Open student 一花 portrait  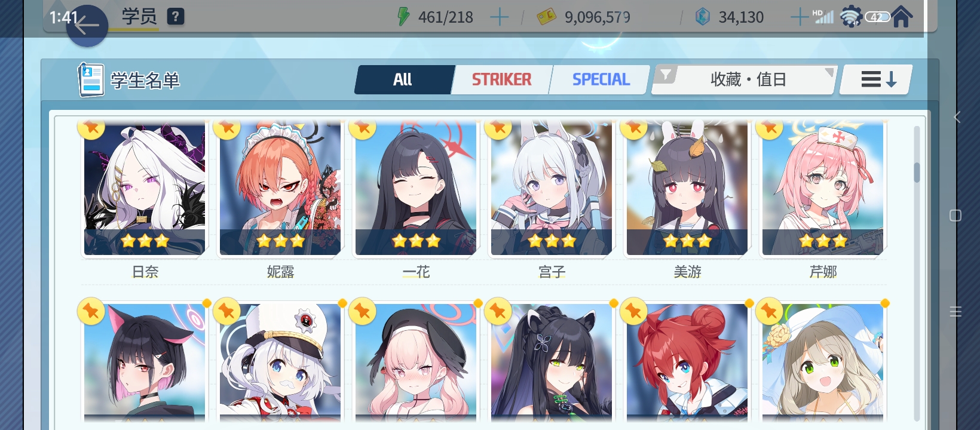tap(416, 188)
